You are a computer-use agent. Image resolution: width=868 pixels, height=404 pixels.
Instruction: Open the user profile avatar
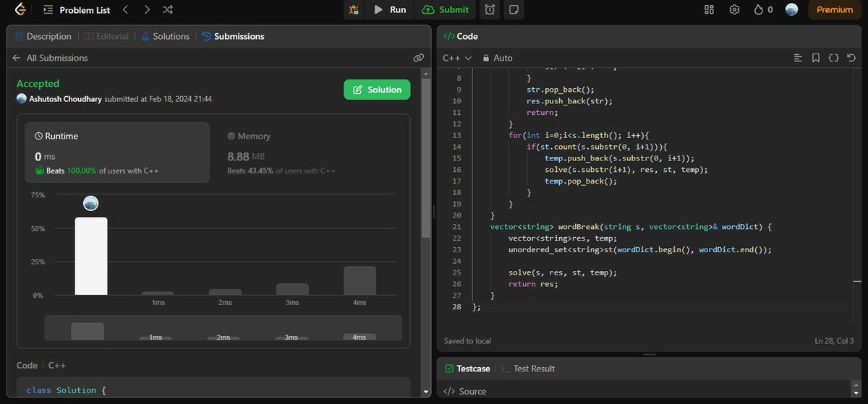(x=791, y=10)
